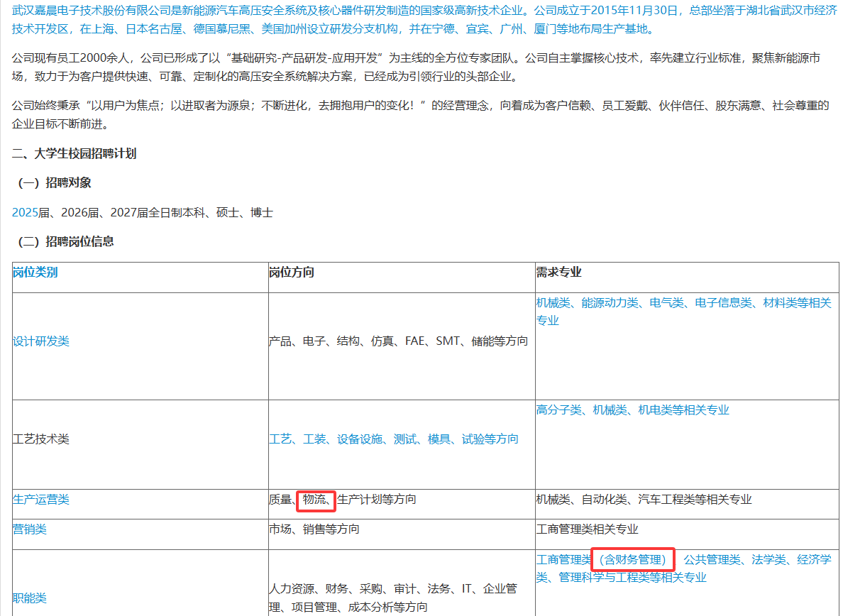Open the 设计研发类 link

tap(41, 341)
